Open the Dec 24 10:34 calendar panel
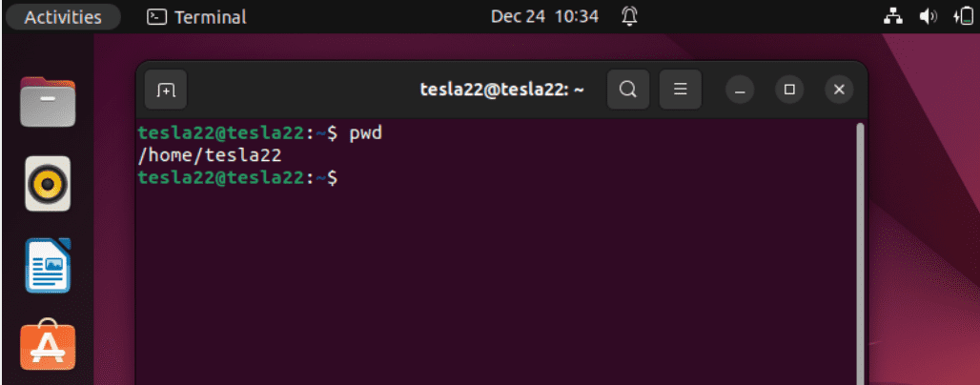 point(544,16)
